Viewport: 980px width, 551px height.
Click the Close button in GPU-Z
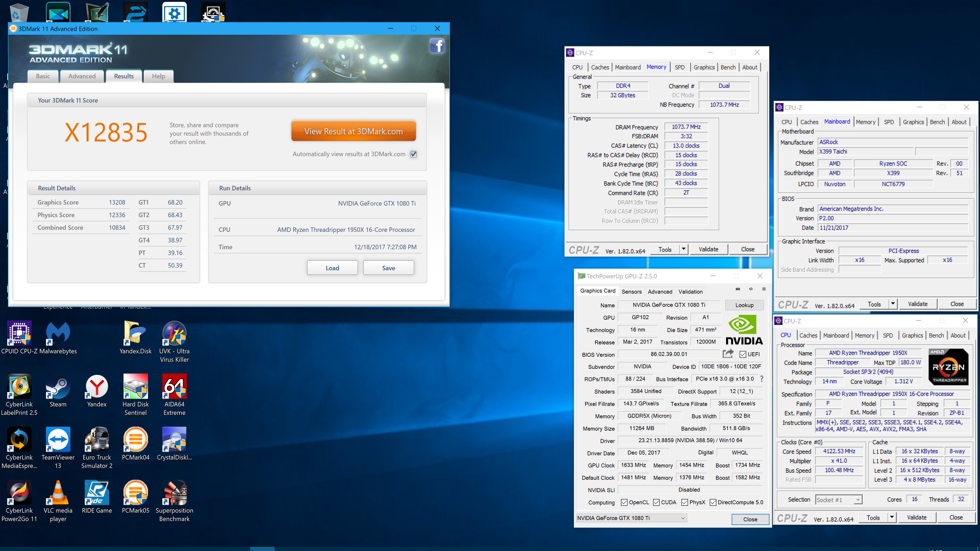point(750,519)
